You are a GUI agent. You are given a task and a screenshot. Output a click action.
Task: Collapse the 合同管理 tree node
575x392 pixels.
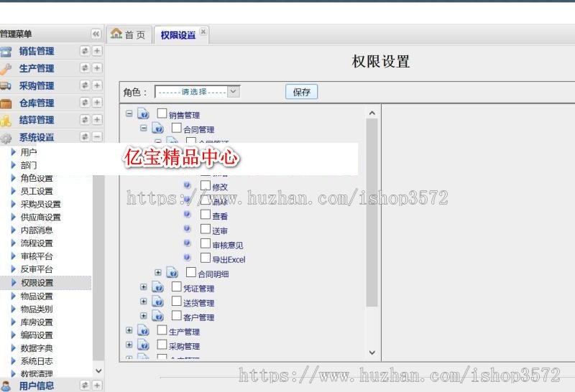click(x=143, y=128)
